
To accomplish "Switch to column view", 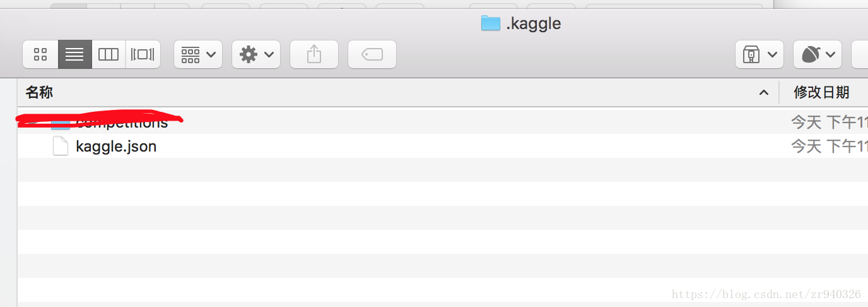I will [108, 54].
